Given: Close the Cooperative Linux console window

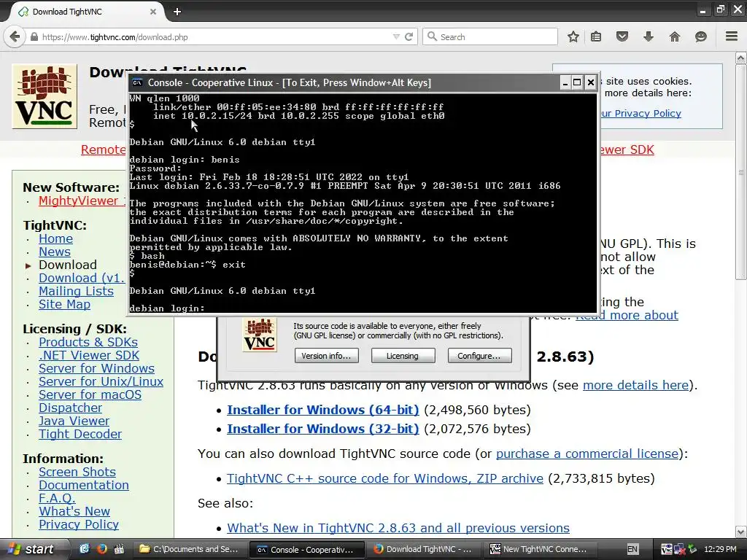Looking at the screenshot, I should tap(591, 83).
